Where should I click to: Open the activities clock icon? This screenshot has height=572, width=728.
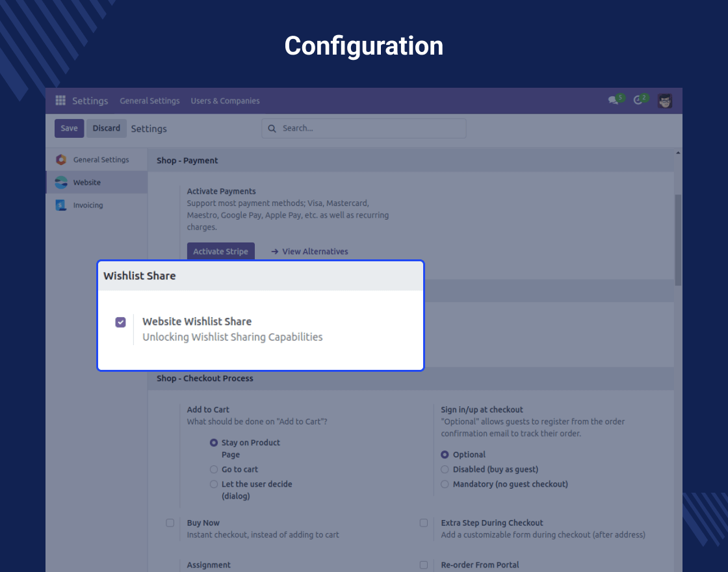click(638, 100)
